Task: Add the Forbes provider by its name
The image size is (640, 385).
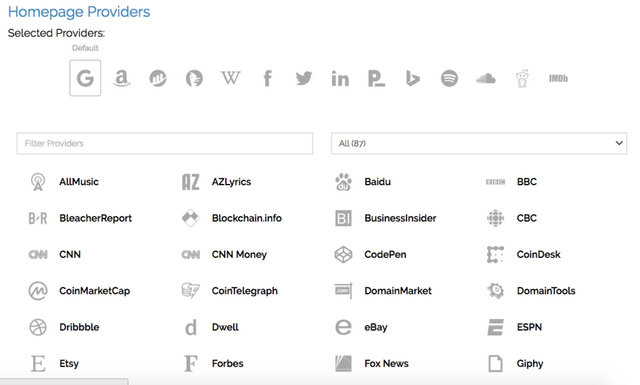Action: (227, 363)
